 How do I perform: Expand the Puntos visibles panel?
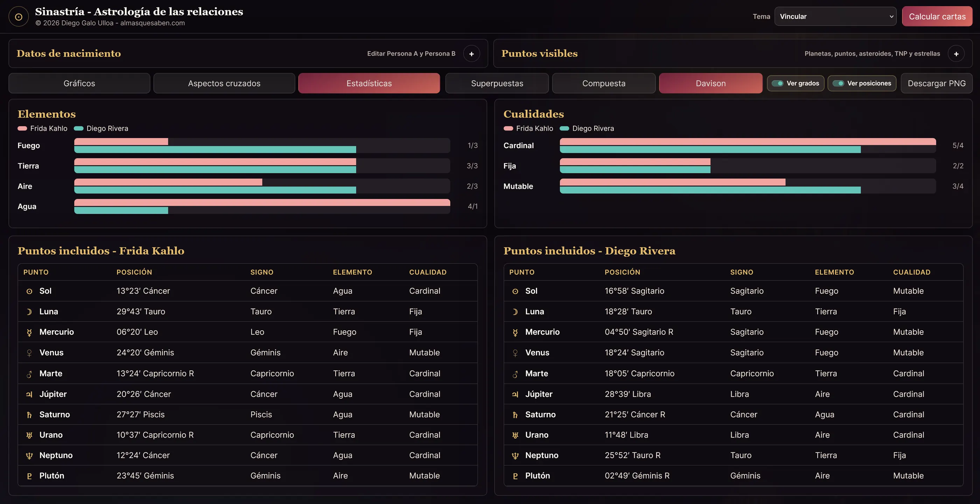pyautogui.click(x=956, y=54)
